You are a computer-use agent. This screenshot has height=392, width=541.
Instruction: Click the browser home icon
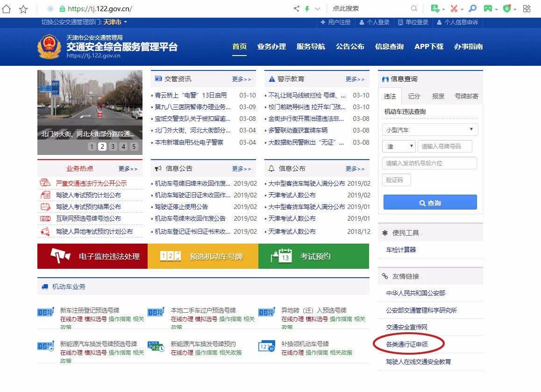tap(7, 9)
